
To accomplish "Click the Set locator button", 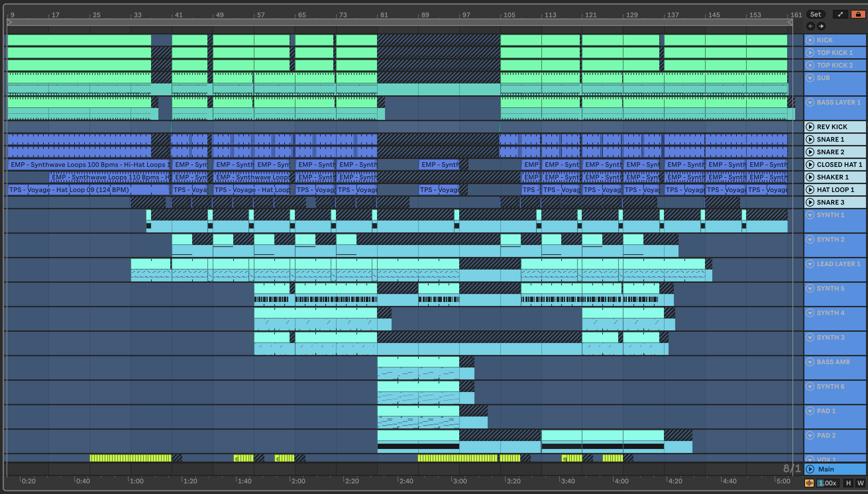I will click(815, 14).
